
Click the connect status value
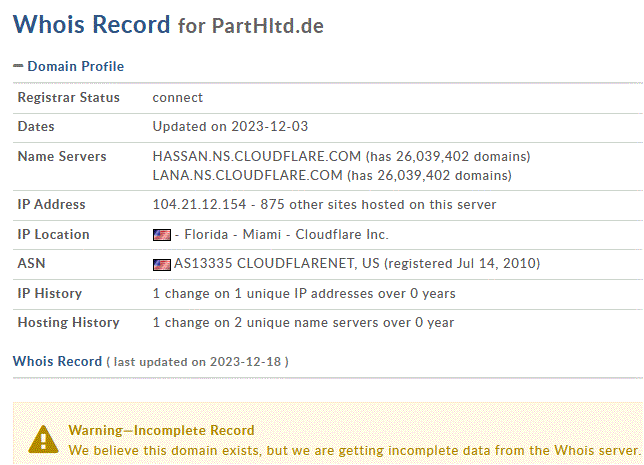[x=177, y=98]
